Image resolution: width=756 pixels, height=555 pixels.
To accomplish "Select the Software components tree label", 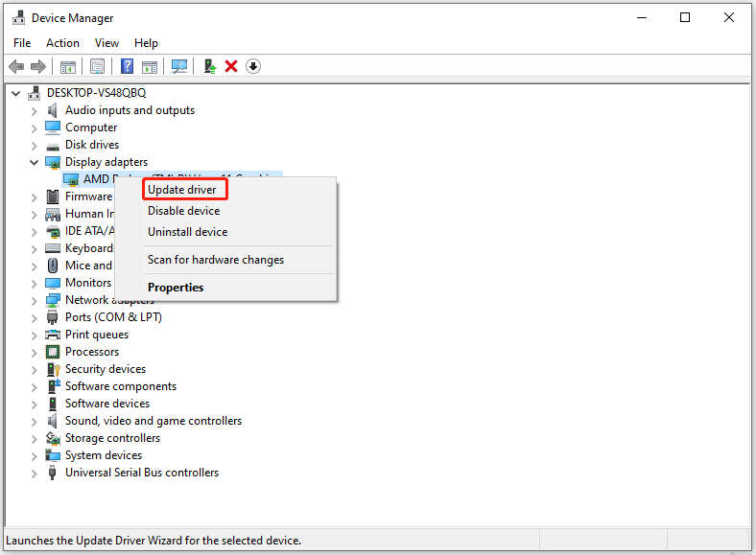I will coord(121,386).
